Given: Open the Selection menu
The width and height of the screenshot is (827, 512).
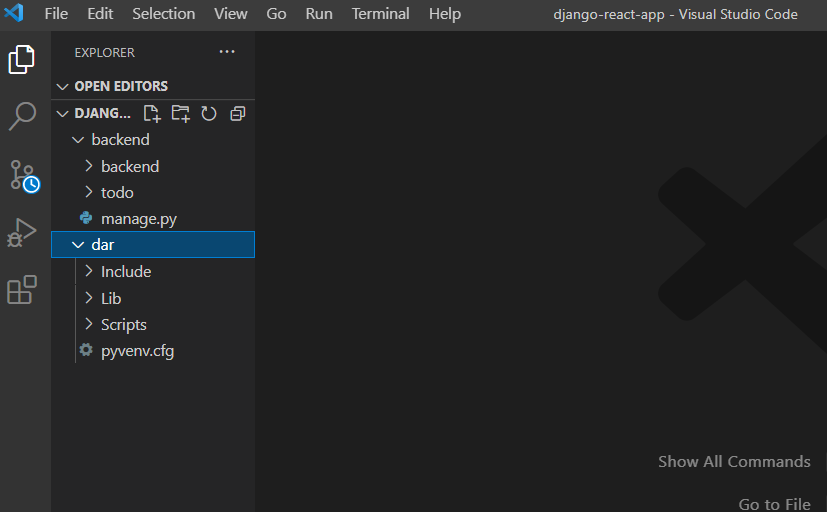Looking at the screenshot, I should (164, 14).
